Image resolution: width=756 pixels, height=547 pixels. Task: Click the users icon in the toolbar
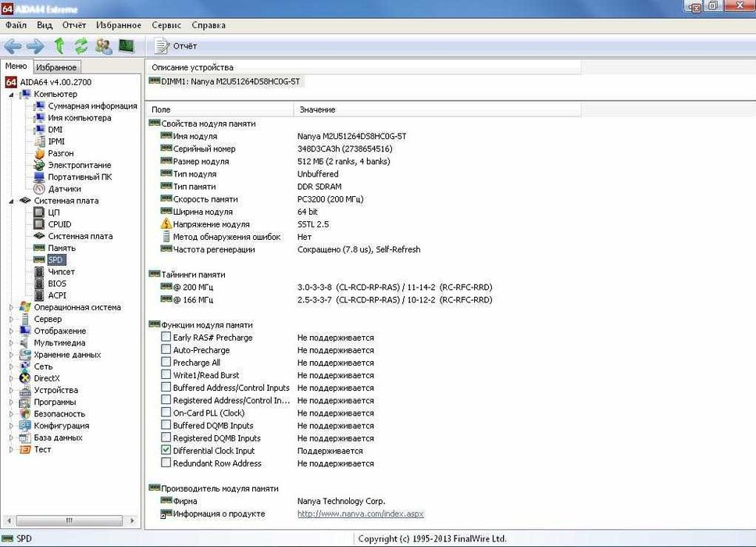click(103, 46)
